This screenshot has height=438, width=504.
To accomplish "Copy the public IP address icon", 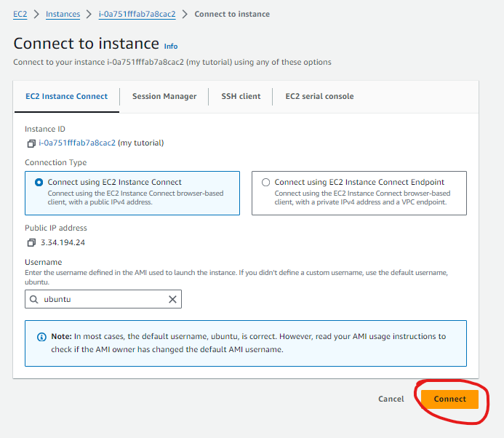I will [31, 242].
